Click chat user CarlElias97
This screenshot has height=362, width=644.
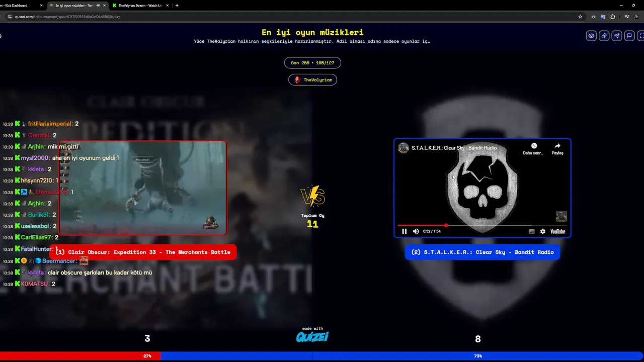click(x=36, y=237)
